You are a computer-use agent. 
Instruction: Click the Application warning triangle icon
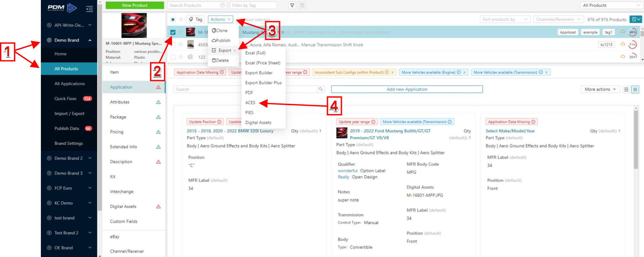(158, 87)
